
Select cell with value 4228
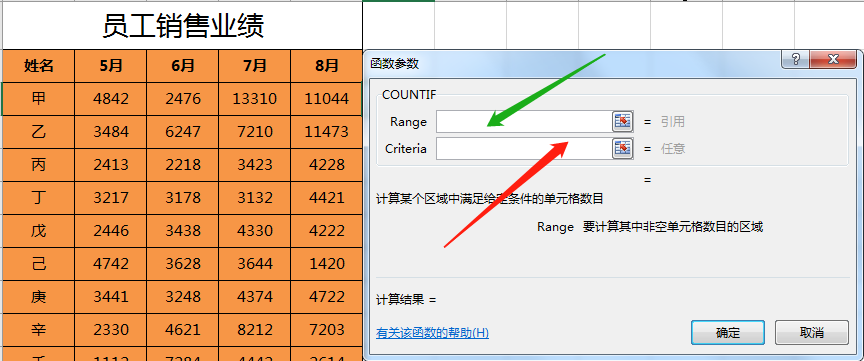[x=326, y=165]
